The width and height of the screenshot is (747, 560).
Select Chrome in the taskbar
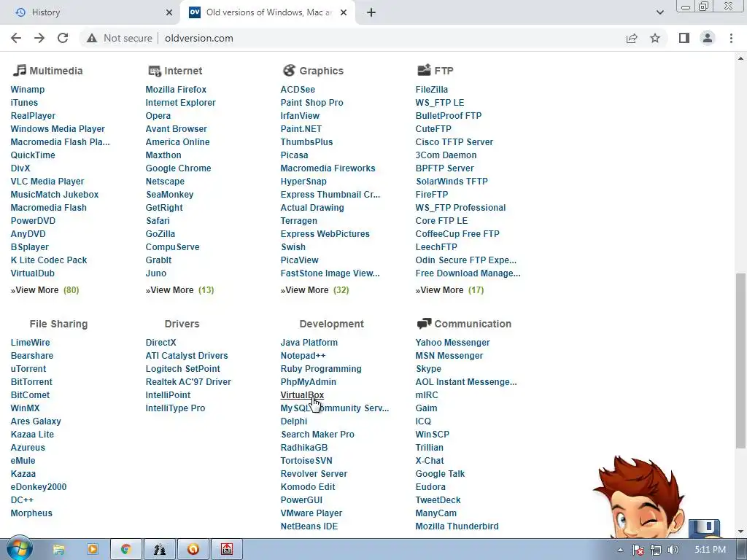click(126, 550)
